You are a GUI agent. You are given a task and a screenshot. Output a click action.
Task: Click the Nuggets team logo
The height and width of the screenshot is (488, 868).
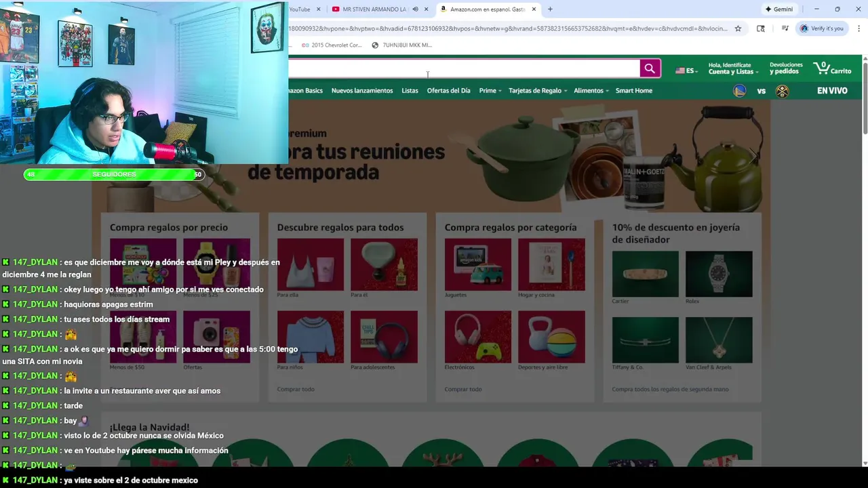782,91
